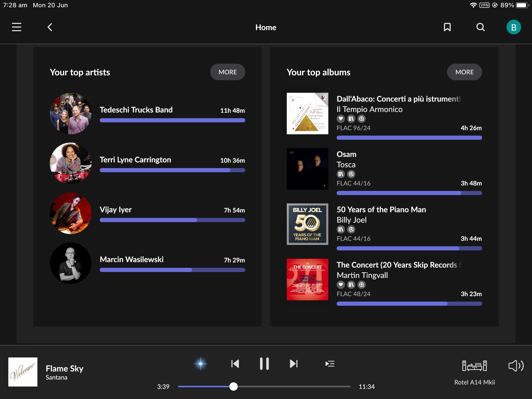Click heart icon on Dall'Abaco album
532x399 pixels.
point(341,119)
